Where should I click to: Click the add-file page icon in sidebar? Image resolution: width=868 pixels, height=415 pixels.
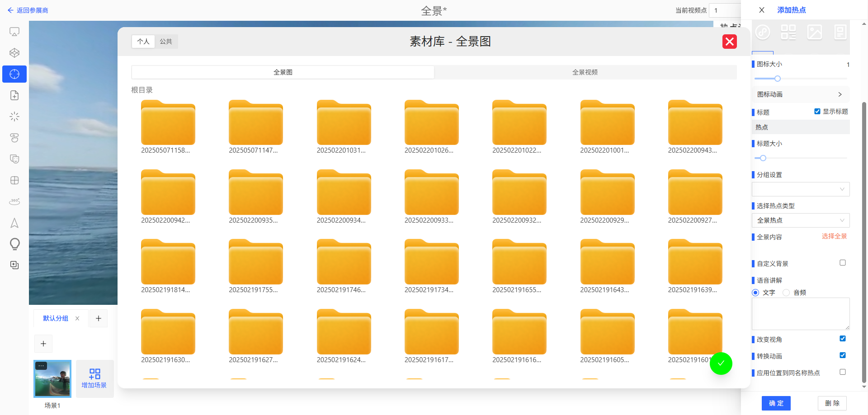[x=14, y=95]
